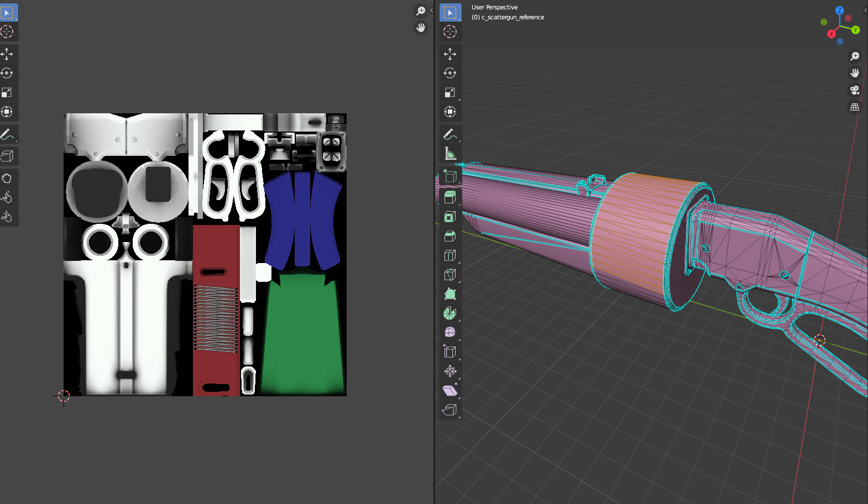Viewport: 868px width, 504px height.
Task: Click the red UV island on the texture
Action: click(x=216, y=311)
